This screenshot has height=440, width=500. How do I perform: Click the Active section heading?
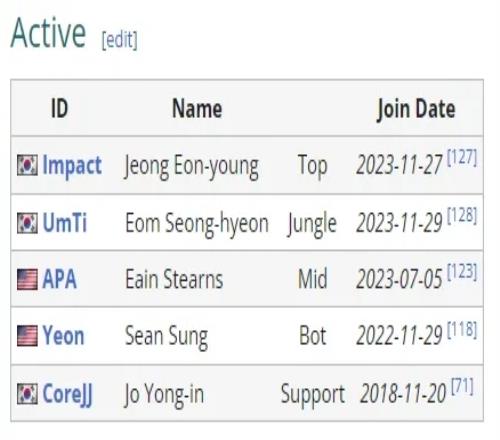point(48,33)
